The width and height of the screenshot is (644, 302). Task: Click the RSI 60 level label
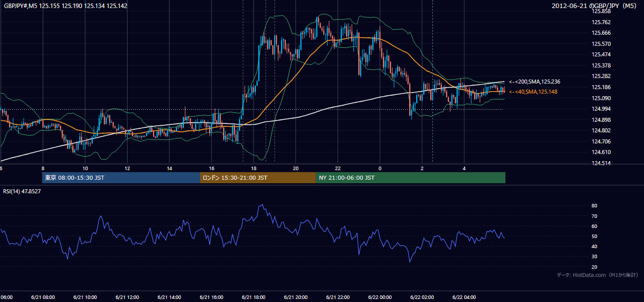click(594, 226)
